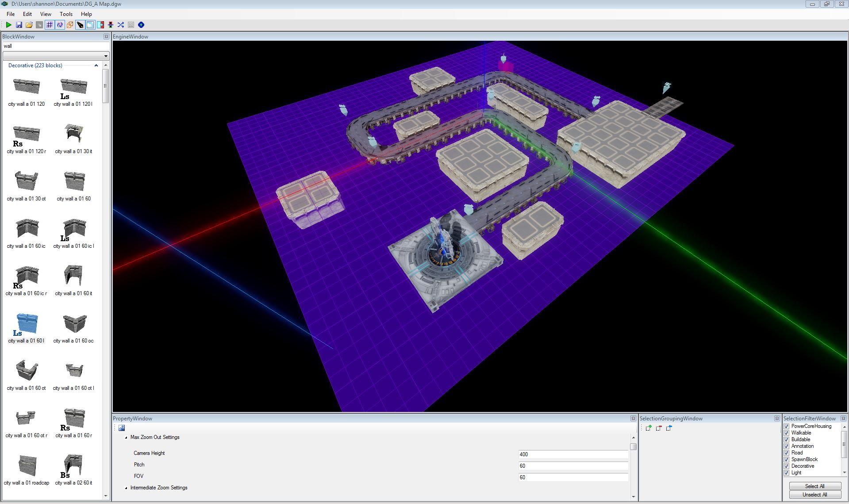Open the Tools menu
This screenshot has width=849, height=504.
coord(66,14)
